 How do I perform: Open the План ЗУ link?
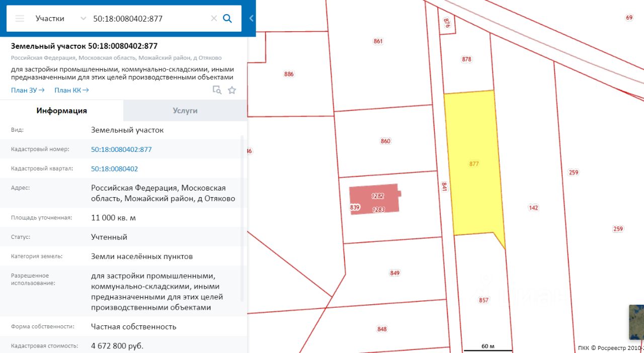tap(28, 90)
